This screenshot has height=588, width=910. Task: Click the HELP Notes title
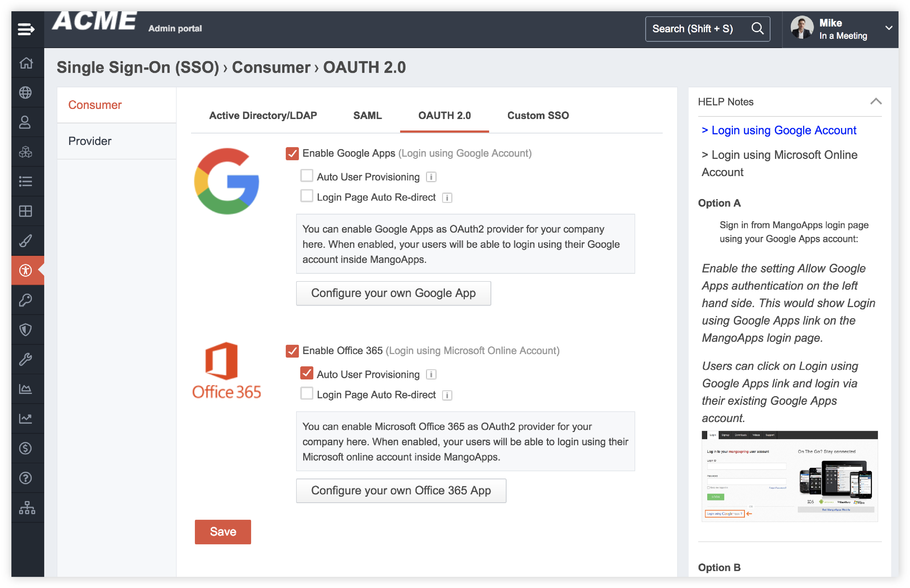[726, 102]
